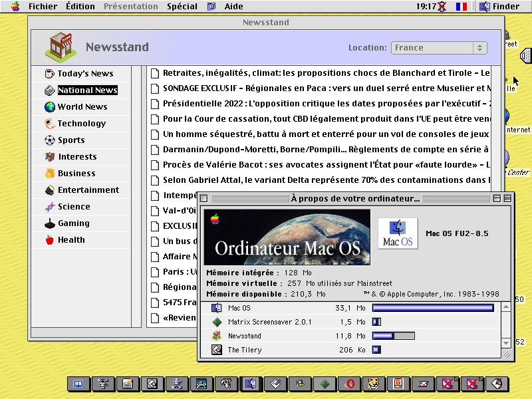This screenshot has height=399, width=532.
Task: Click the blue monitor icon starting the strip
Action: click(78, 384)
